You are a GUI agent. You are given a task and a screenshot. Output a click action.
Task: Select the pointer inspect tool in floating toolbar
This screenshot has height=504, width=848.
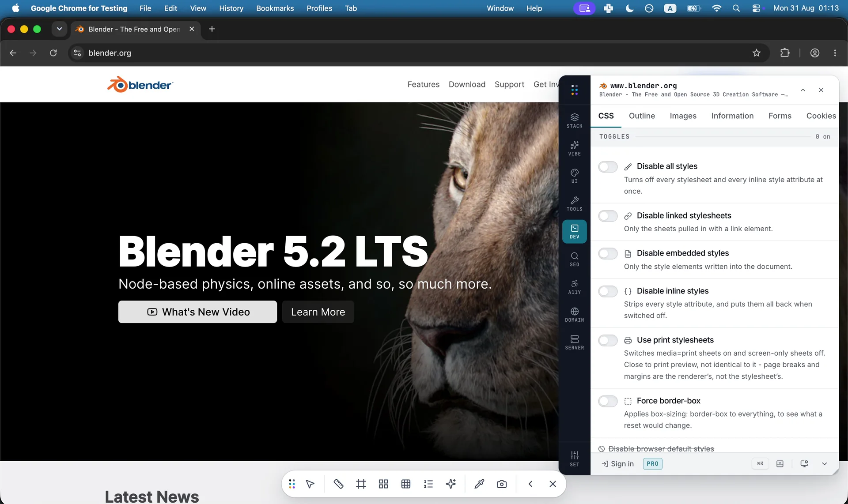click(x=310, y=484)
